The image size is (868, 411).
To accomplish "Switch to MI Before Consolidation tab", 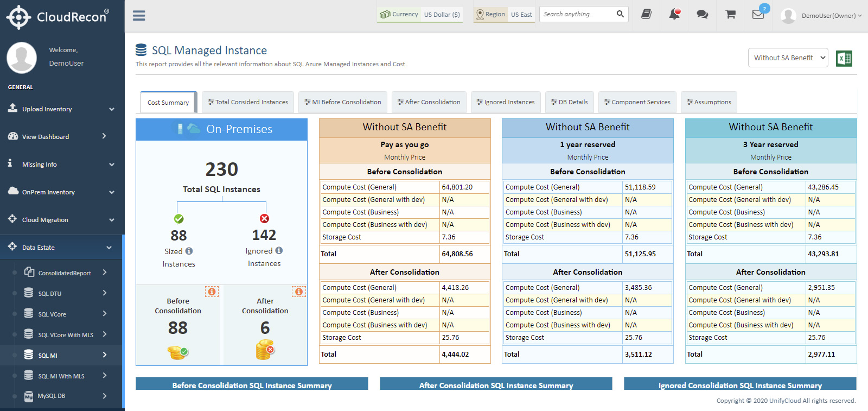I will pos(343,102).
